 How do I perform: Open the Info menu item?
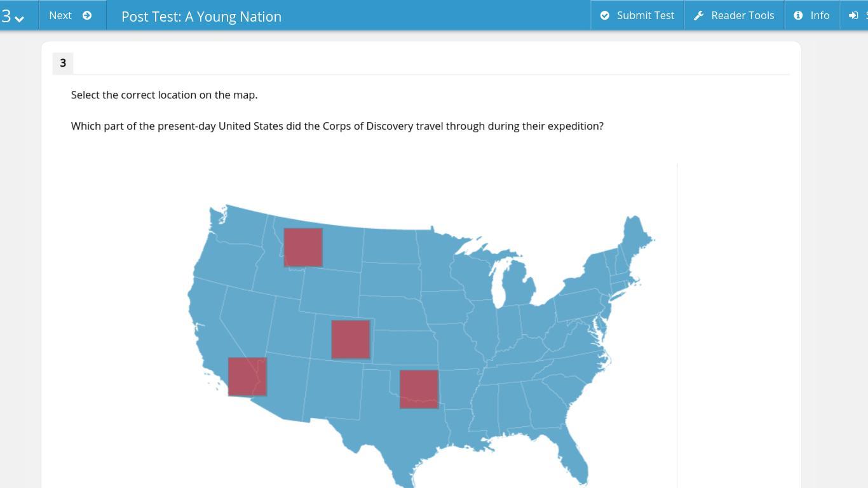coord(819,15)
